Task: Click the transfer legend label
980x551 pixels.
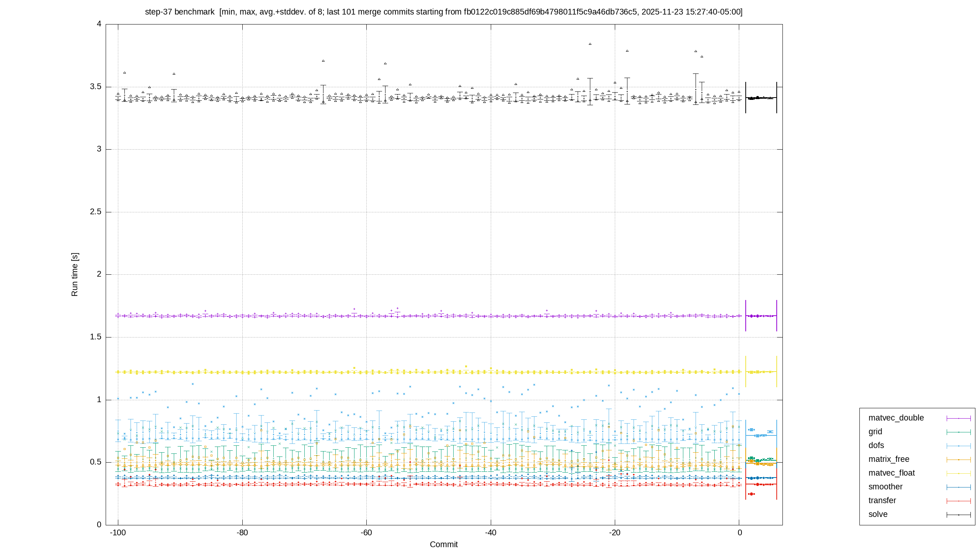Action: pyautogui.click(x=882, y=500)
